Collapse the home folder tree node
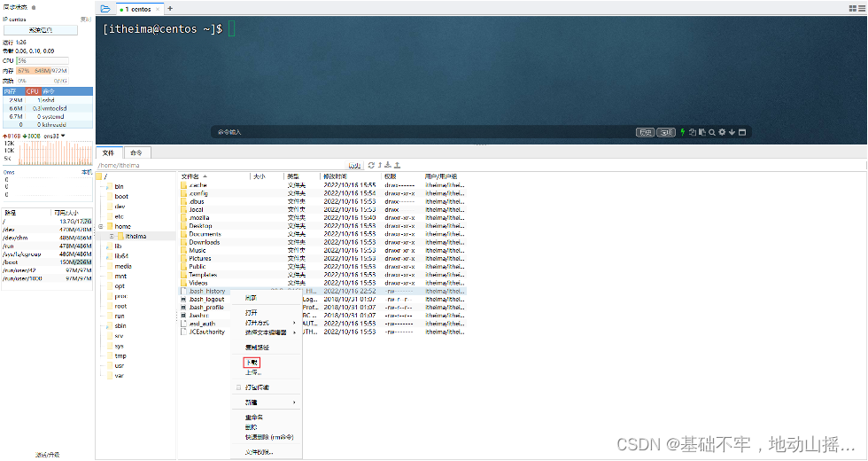Screen dimensions: 868x461 pos(101,226)
